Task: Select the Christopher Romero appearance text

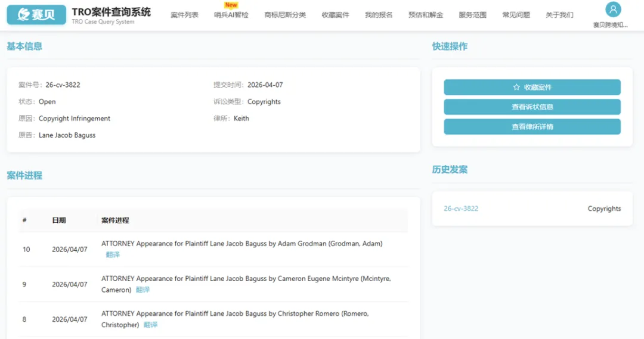Action: pos(235,319)
